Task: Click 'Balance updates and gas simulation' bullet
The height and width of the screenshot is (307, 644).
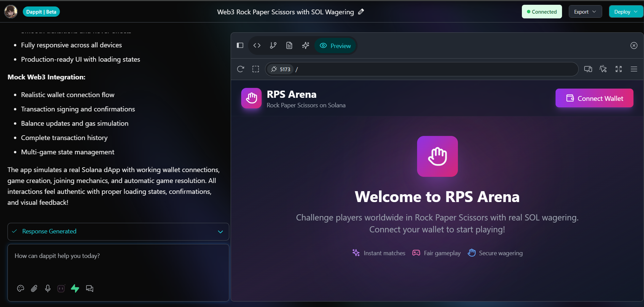Action: coord(75,123)
